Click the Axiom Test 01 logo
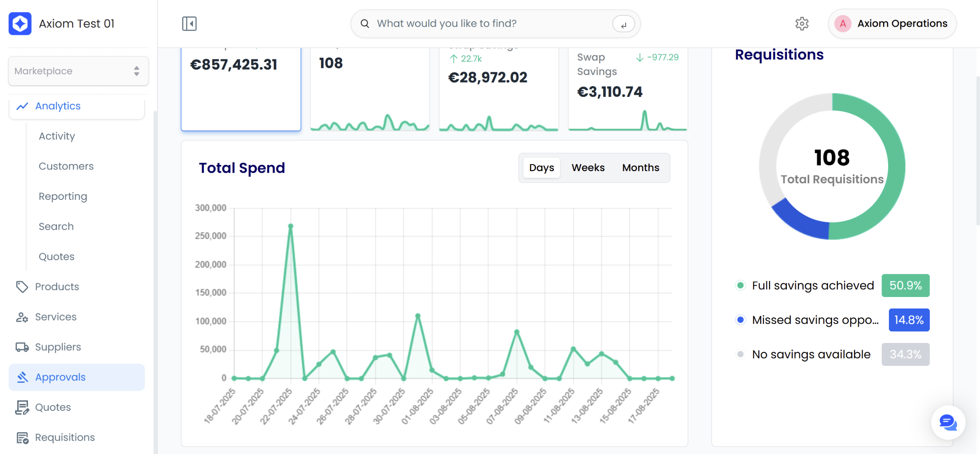Image resolution: width=980 pixels, height=454 pixels. pos(20,24)
